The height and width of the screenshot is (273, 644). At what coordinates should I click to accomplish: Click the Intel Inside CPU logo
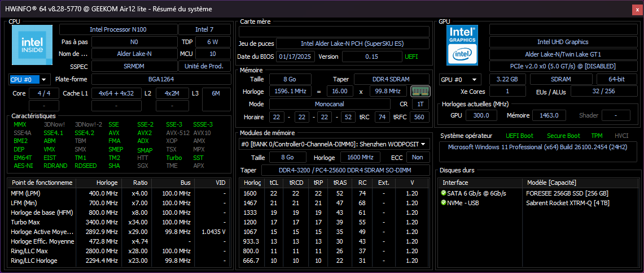32,45
